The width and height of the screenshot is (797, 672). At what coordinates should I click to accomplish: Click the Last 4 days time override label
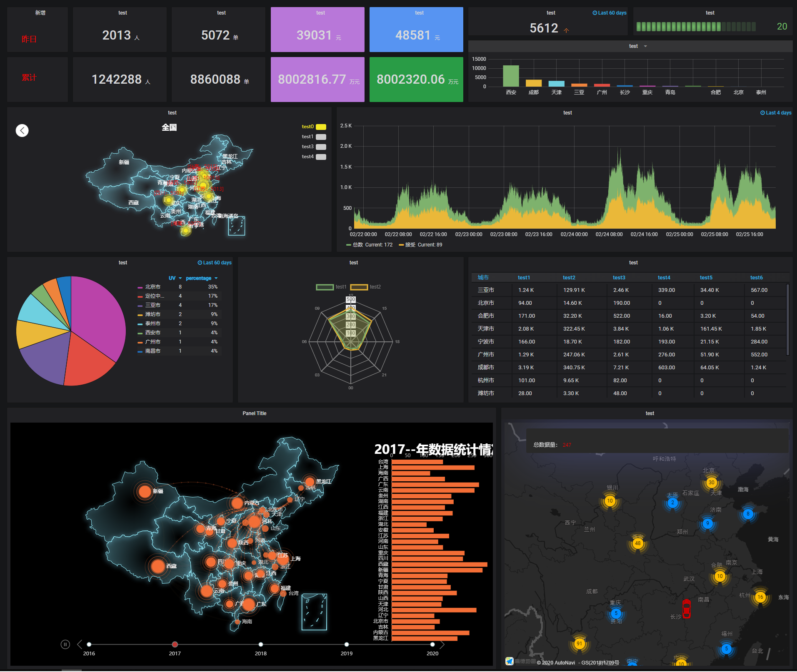pyautogui.click(x=775, y=113)
